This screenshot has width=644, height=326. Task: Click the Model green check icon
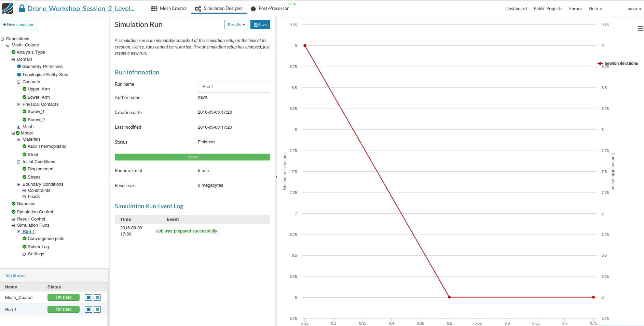click(x=18, y=133)
